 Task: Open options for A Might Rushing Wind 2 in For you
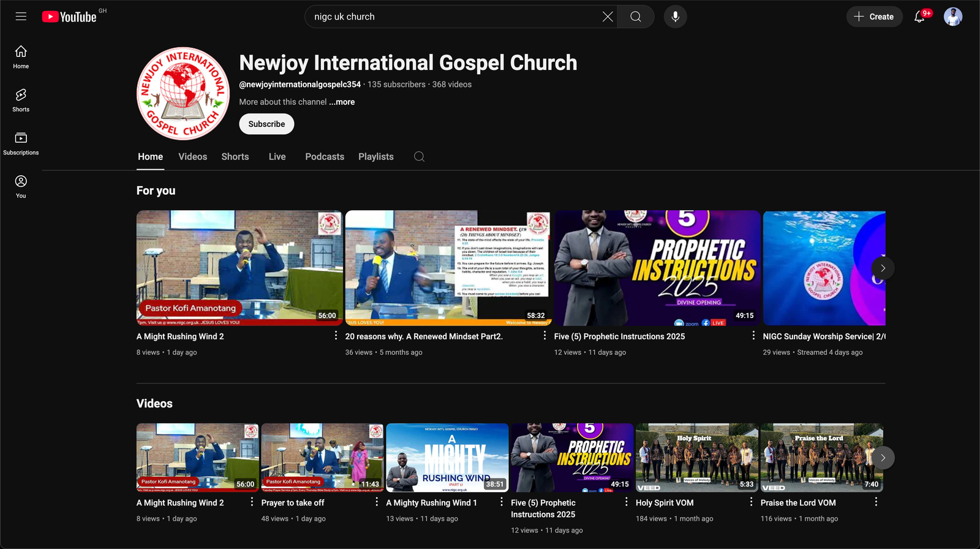click(336, 336)
